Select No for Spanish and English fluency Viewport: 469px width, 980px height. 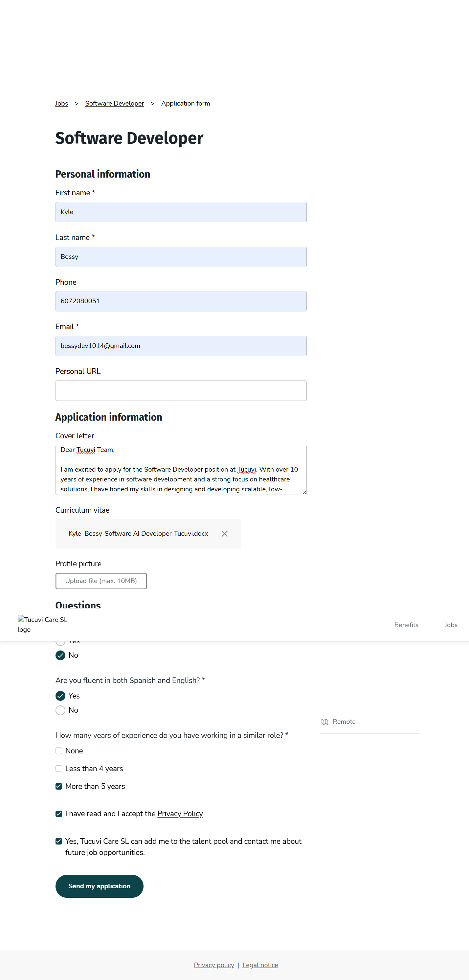click(x=60, y=710)
